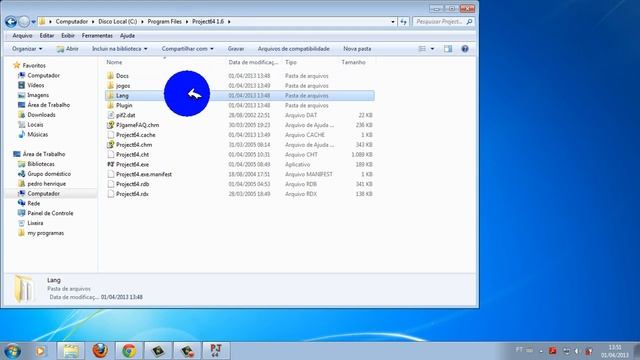Navigate to Program Files breadcrumb

(164, 22)
